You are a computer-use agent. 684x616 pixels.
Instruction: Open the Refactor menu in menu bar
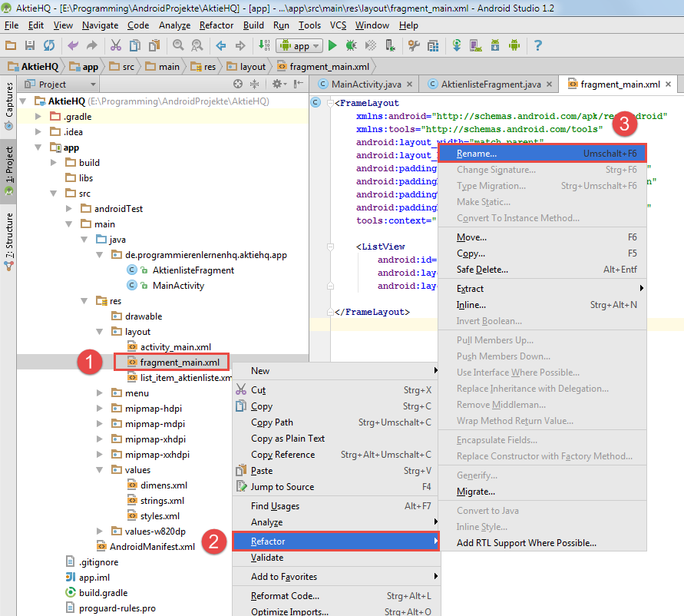(216, 25)
